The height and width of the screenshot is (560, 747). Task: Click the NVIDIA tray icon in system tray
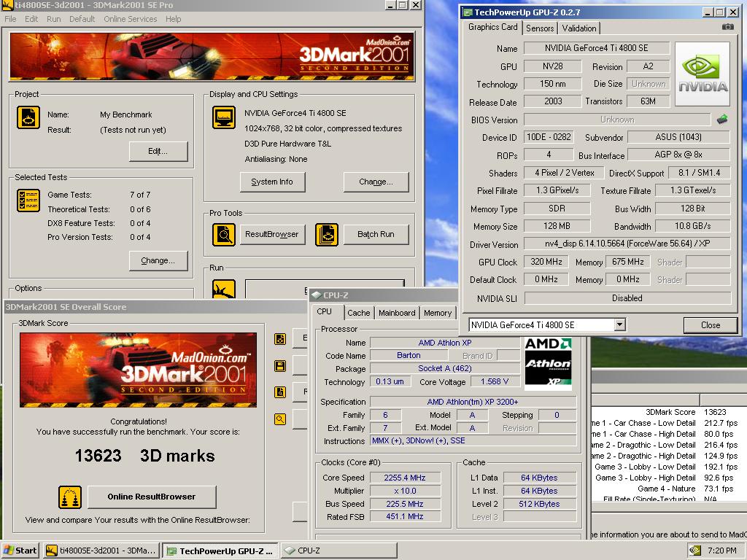coord(695,551)
